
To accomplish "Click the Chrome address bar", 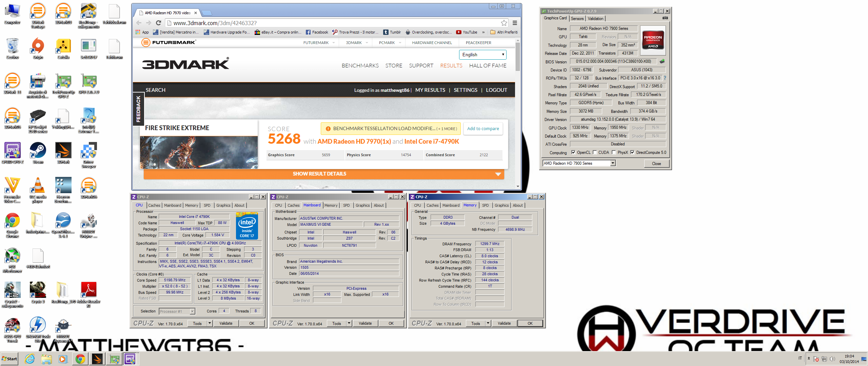I will (334, 23).
